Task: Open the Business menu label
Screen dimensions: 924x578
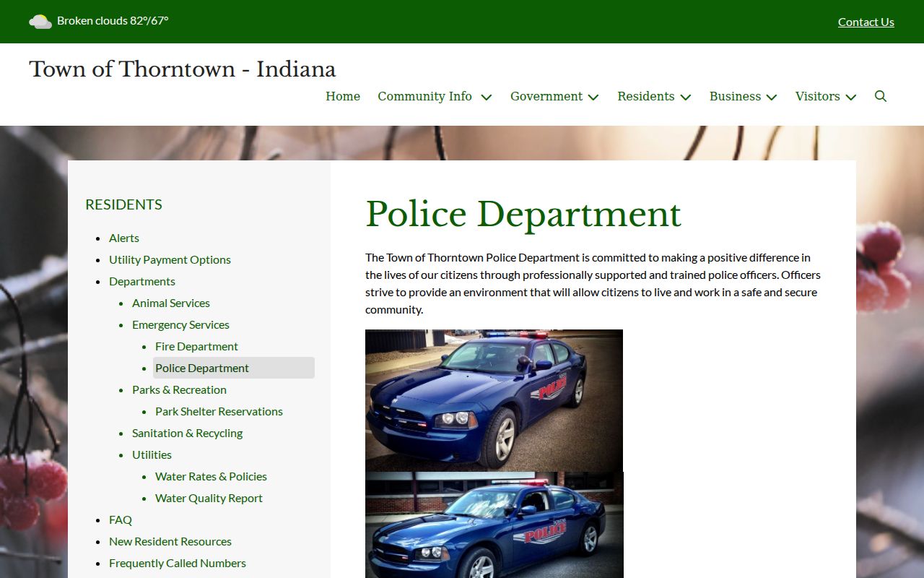Action: pyautogui.click(x=735, y=96)
